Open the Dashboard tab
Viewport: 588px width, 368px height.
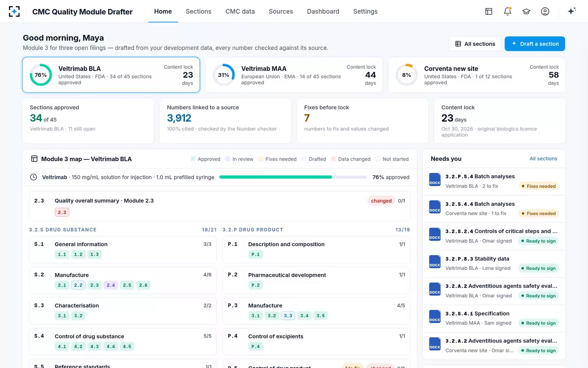pyautogui.click(x=323, y=11)
